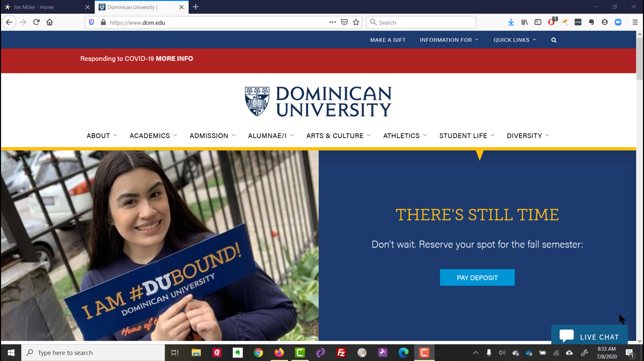The height and width of the screenshot is (361, 644).
Task: Open the Firefox hamburger menu
Action: (x=635, y=22)
